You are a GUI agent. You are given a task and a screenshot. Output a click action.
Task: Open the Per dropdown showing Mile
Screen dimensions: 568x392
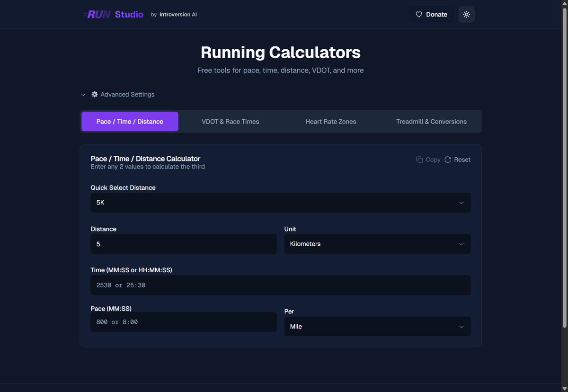tap(377, 326)
